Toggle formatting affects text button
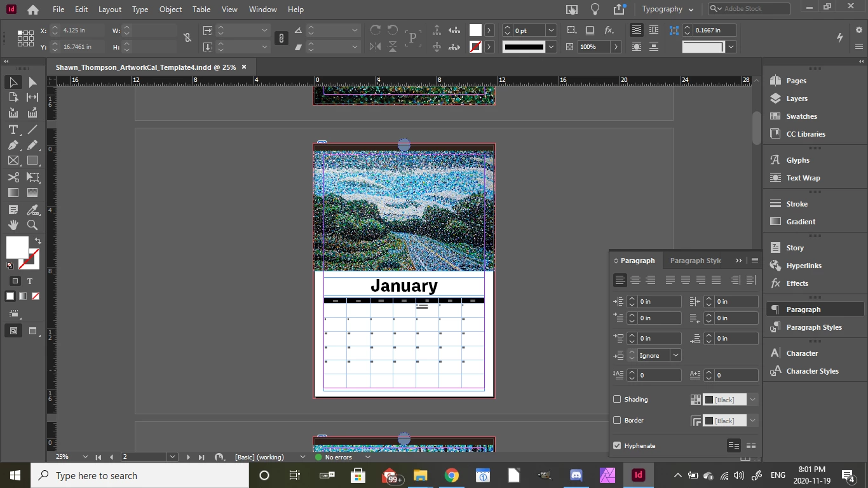The height and width of the screenshot is (488, 868). click(x=29, y=281)
